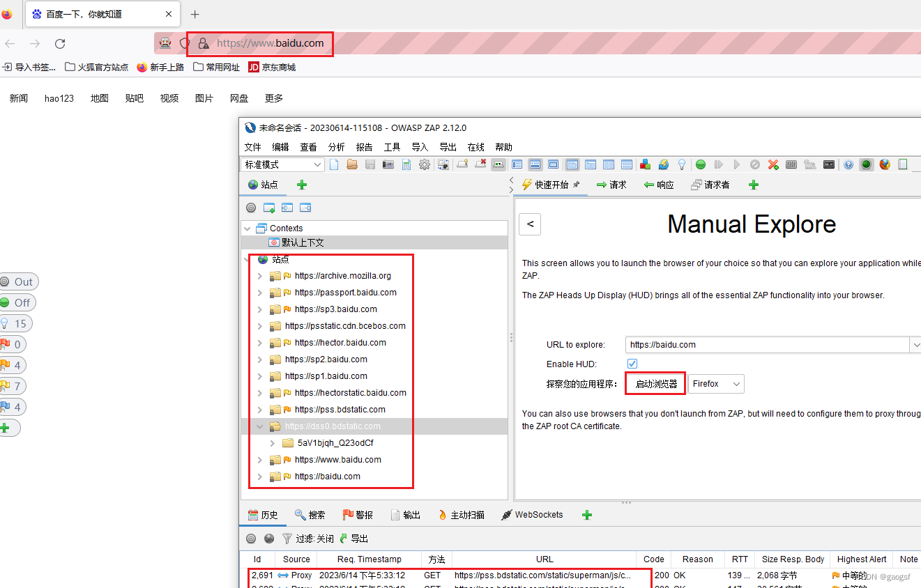Click the target icon in History toolbar

point(251,539)
